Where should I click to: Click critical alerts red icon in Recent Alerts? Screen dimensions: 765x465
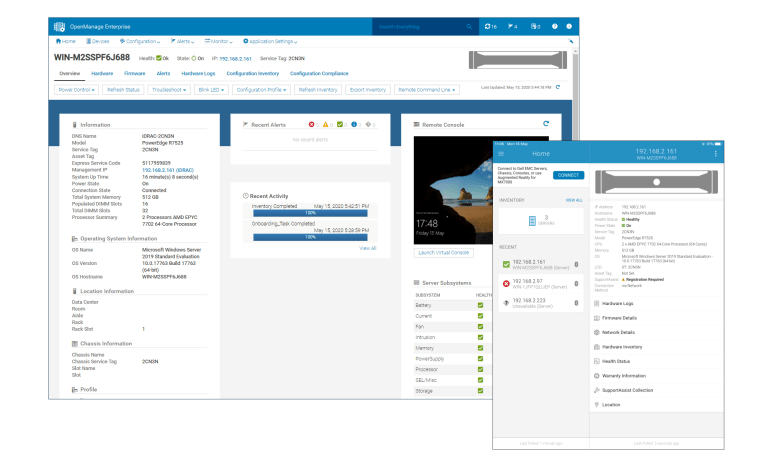(x=311, y=125)
